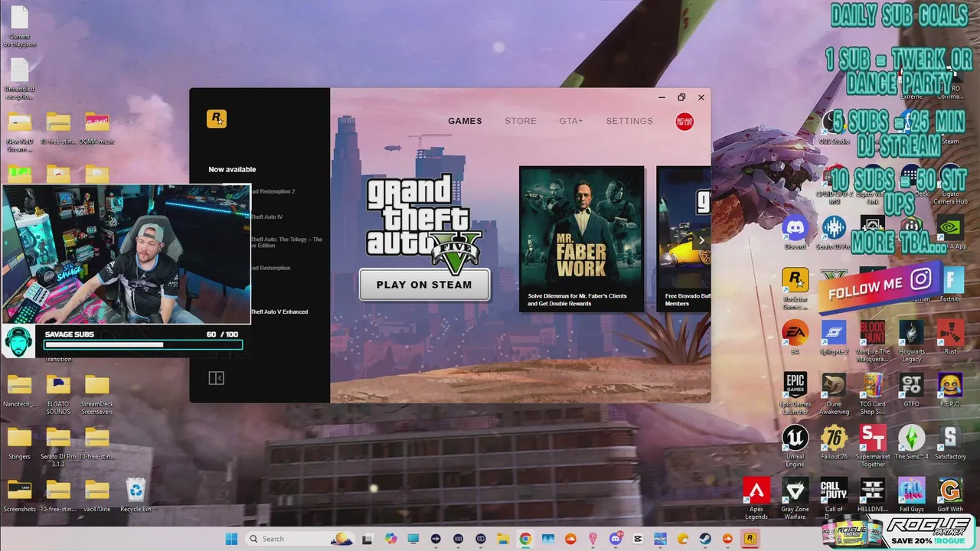Viewport: 980px width, 551px height.
Task: Launch Gray Zone Warfare shortcut
Action: pos(795,499)
